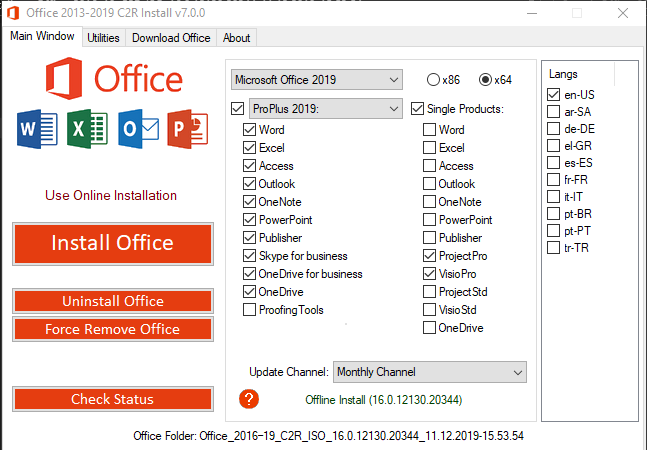Click the Use Online Installation link

[111, 195]
